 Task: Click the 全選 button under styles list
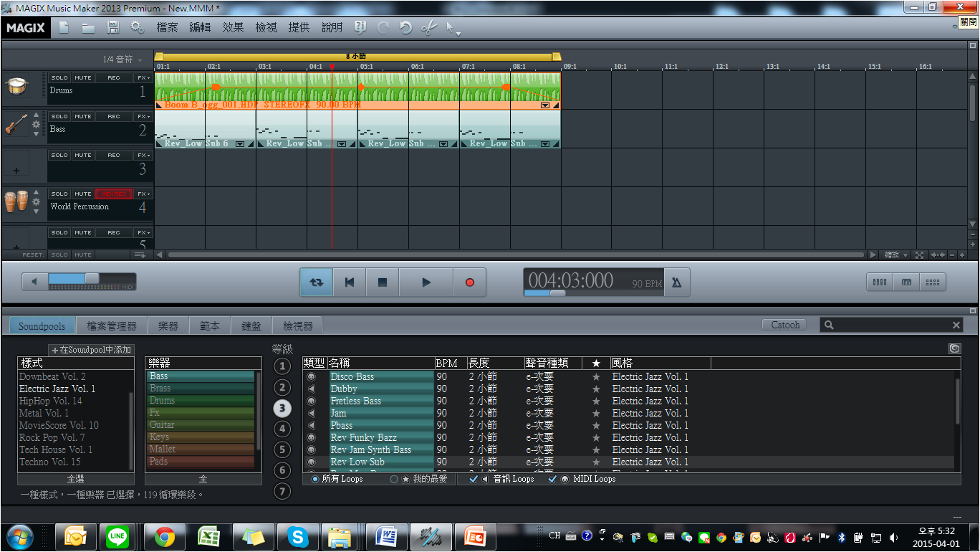tap(76, 479)
